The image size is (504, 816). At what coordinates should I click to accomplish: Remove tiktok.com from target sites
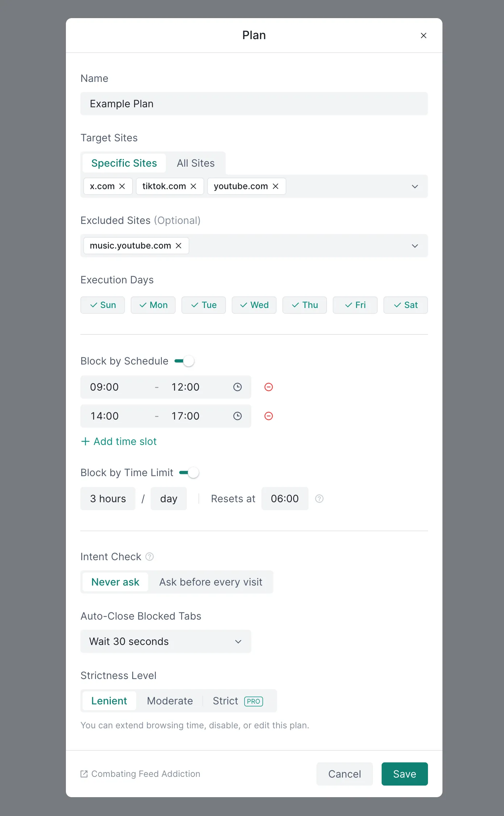point(193,186)
